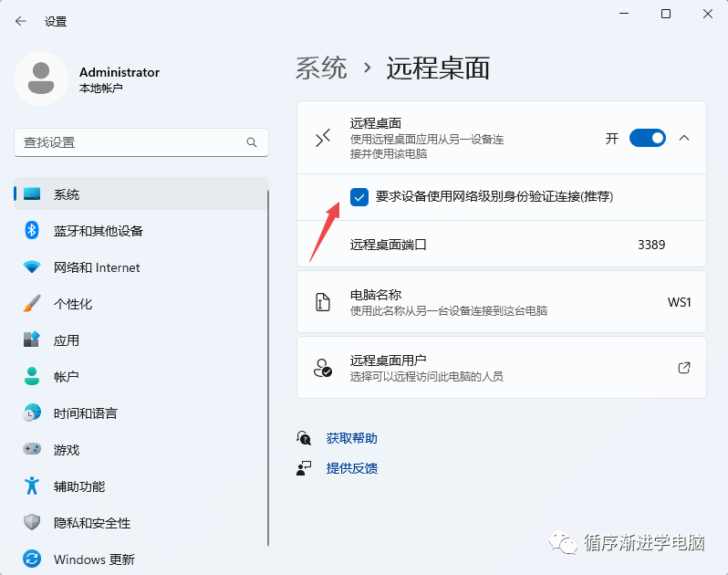
Task: Click the Remote Desktop arrows icon
Action: [x=323, y=138]
